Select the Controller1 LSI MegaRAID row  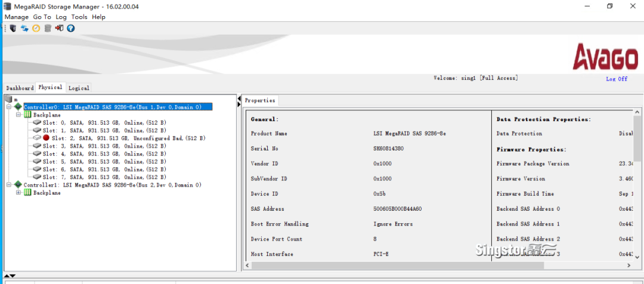pyautogui.click(x=113, y=185)
